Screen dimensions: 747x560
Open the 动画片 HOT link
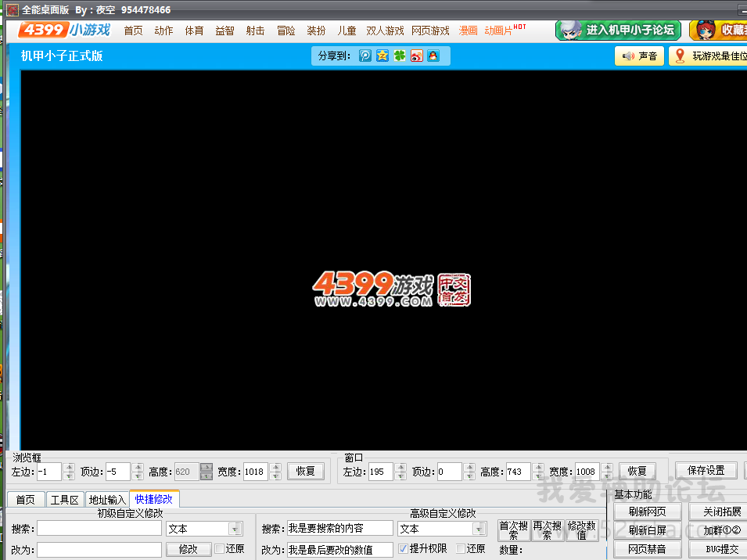(x=505, y=30)
